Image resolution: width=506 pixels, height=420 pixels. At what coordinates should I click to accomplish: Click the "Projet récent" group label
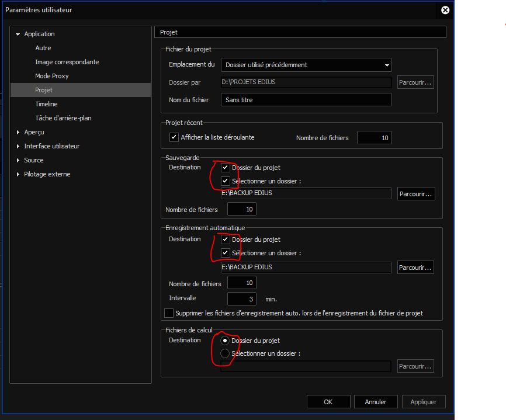pyautogui.click(x=184, y=123)
